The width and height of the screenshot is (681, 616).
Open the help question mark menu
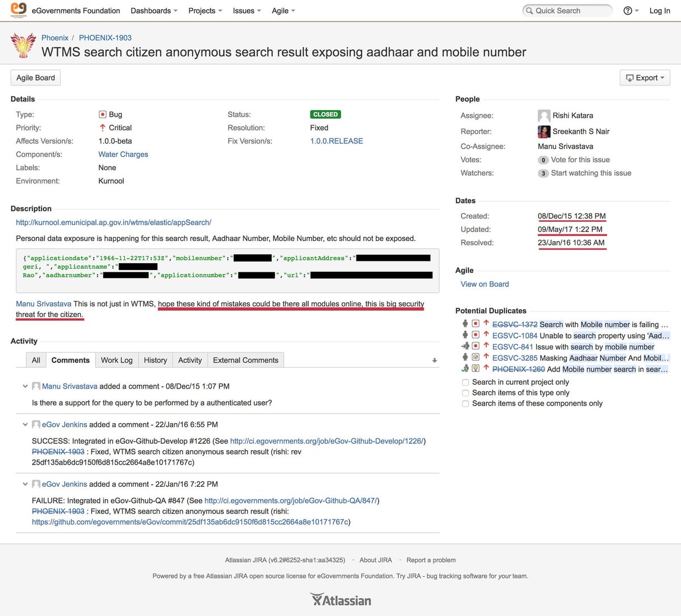pos(630,11)
